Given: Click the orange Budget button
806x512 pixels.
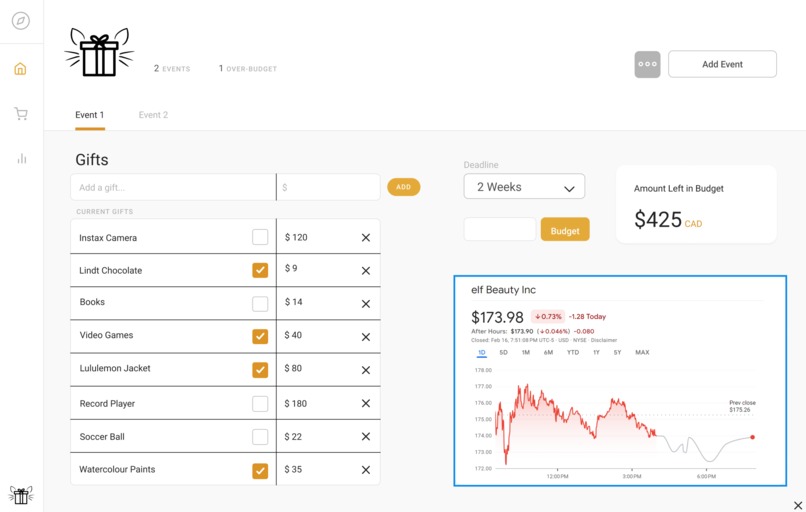Looking at the screenshot, I should pos(565,229).
